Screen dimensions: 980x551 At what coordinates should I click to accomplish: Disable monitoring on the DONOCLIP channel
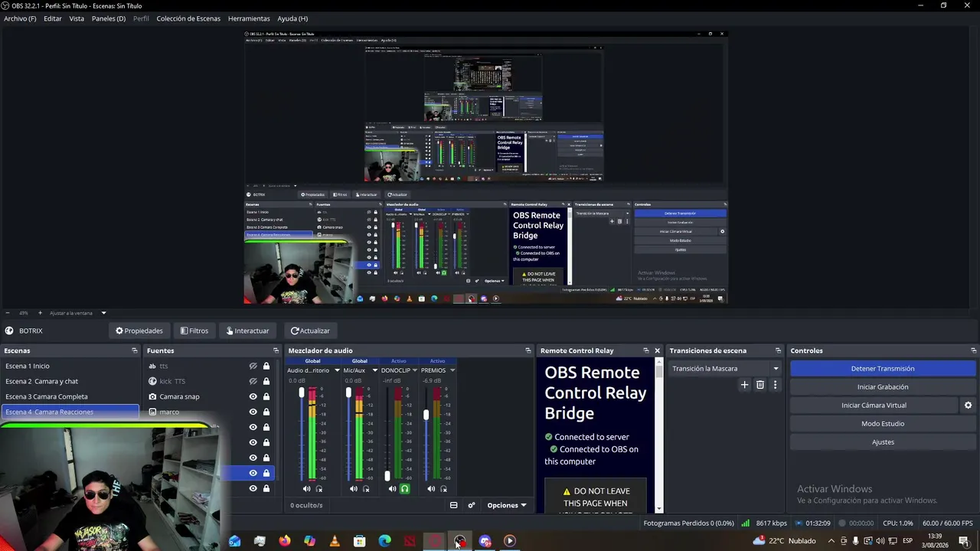[x=405, y=489]
